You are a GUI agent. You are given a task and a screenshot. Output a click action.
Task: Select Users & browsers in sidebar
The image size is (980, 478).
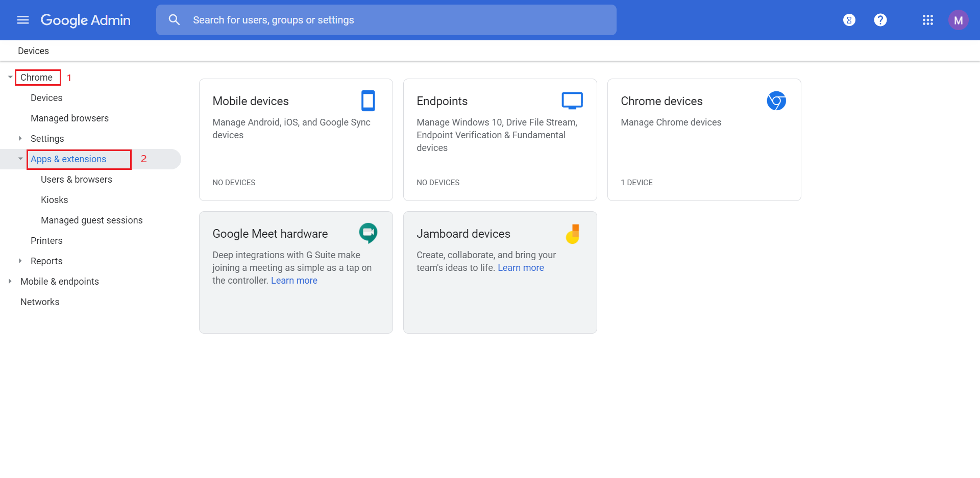(77, 180)
